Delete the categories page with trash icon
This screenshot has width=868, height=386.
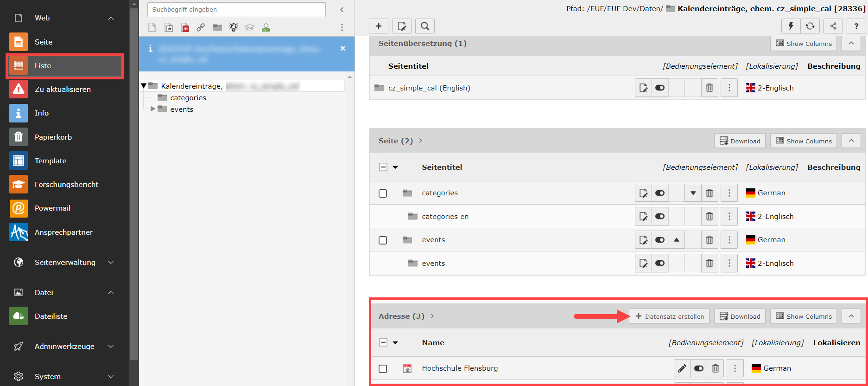click(710, 193)
